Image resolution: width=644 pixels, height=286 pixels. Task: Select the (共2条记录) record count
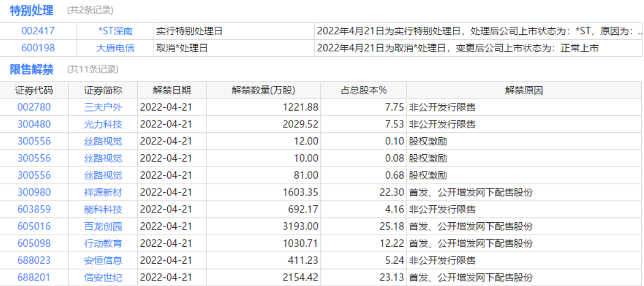[x=90, y=10]
